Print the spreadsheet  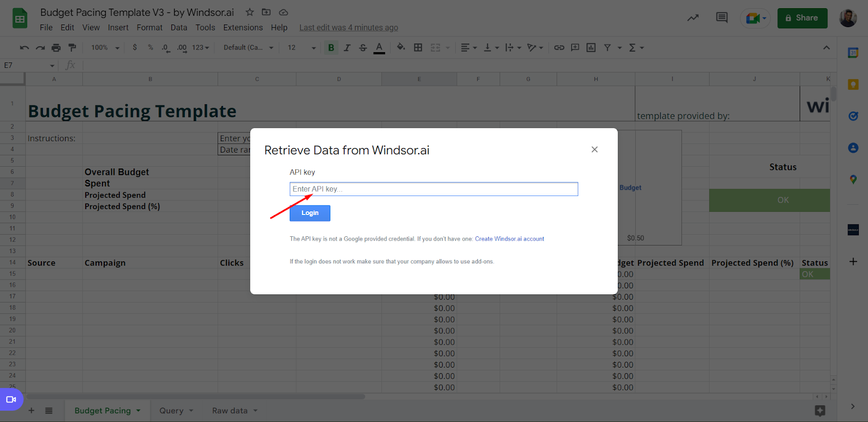coord(56,48)
